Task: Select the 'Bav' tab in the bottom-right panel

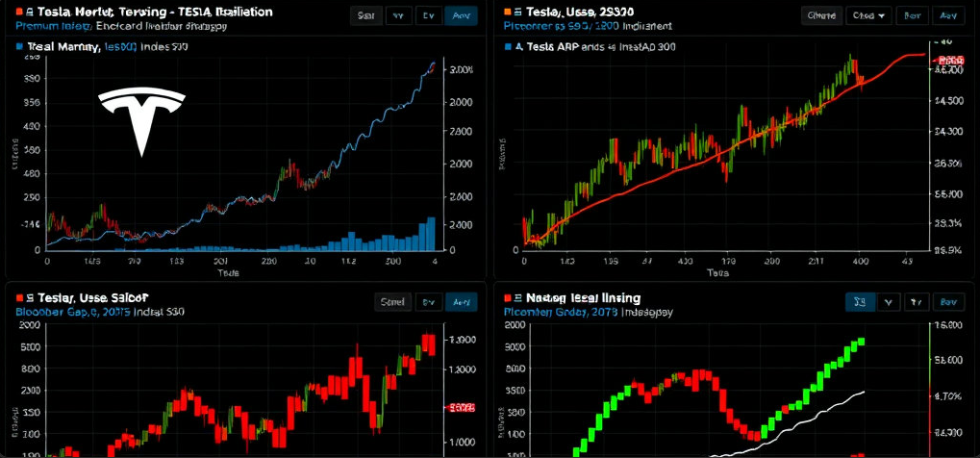Action: [949, 302]
